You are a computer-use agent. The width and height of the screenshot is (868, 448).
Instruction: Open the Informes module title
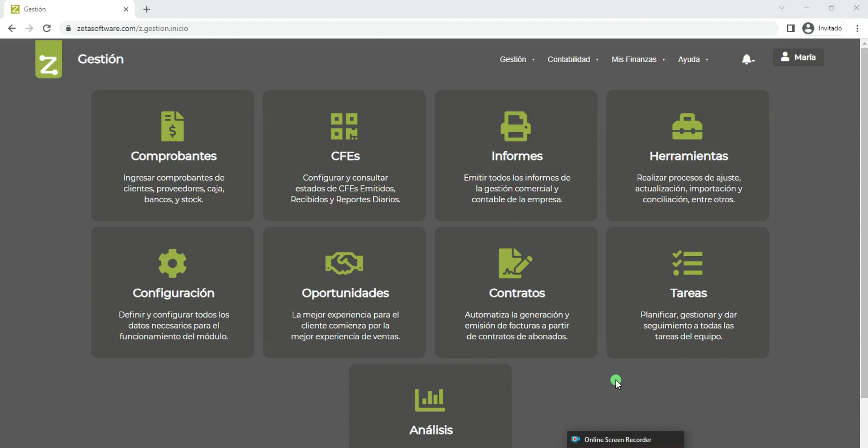517,156
